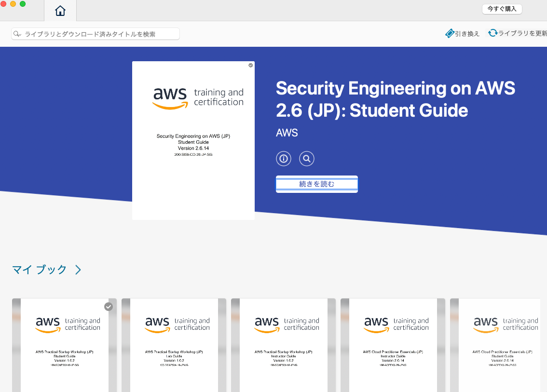Click the 続きを読む button
Viewport: 547px width, 392px height.
pos(317,184)
